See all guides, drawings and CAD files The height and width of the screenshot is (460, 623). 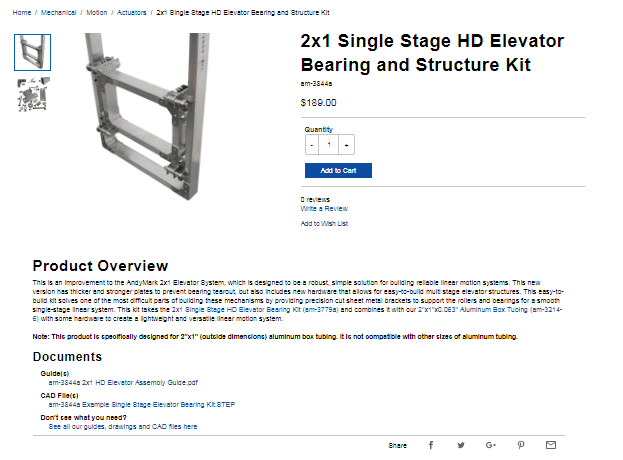point(123,426)
